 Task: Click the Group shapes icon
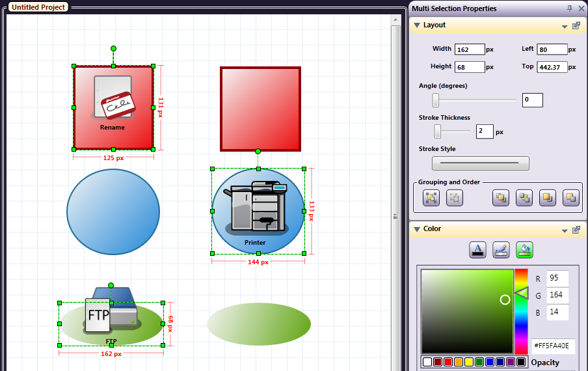click(431, 199)
